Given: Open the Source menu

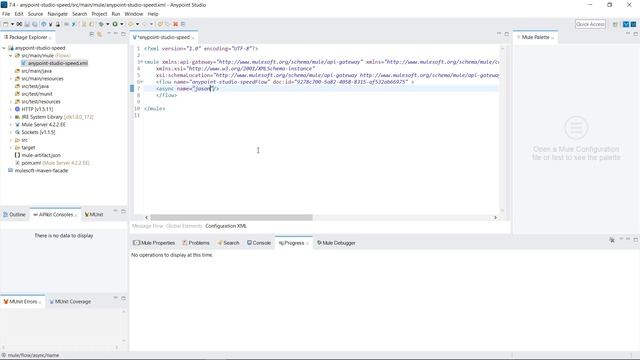Looking at the screenshot, I should [x=35, y=14].
